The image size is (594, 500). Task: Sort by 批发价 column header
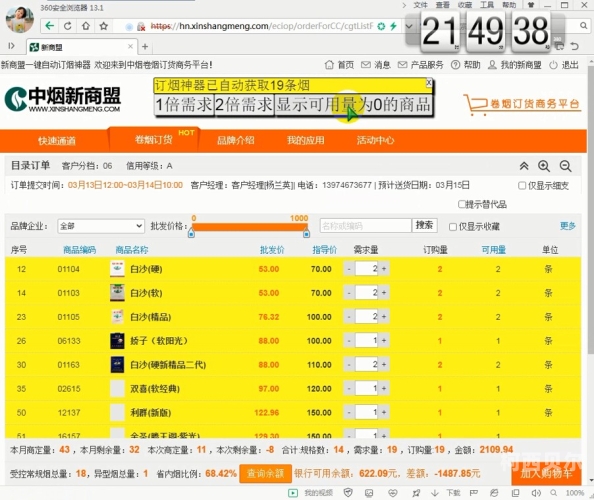point(272,250)
